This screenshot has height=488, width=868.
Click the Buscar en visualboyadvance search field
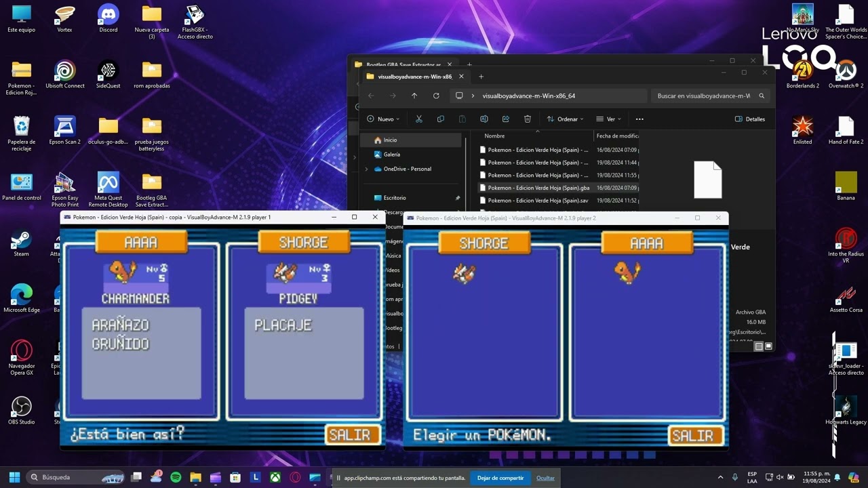[711, 96]
